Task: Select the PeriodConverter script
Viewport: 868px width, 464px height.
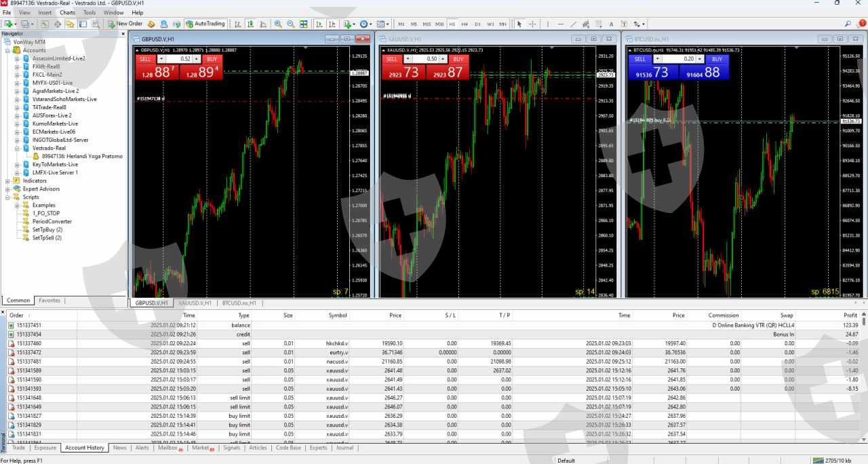Action: click(52, 221)
